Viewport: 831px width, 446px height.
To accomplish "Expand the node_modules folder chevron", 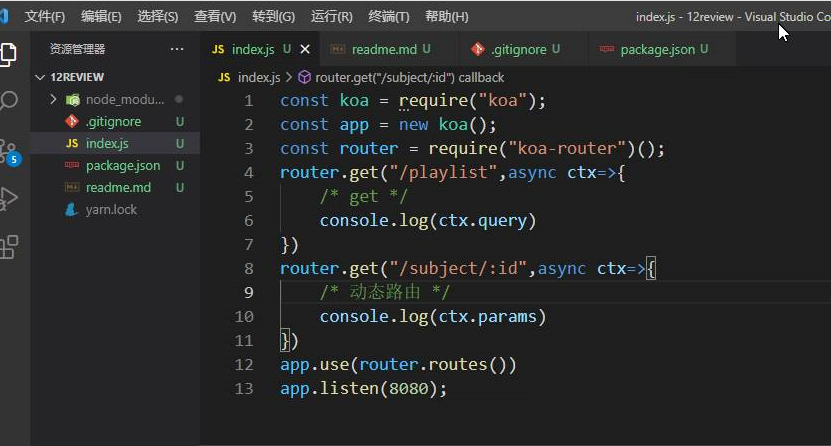I will pyautogui.click(x=53, y=99).
